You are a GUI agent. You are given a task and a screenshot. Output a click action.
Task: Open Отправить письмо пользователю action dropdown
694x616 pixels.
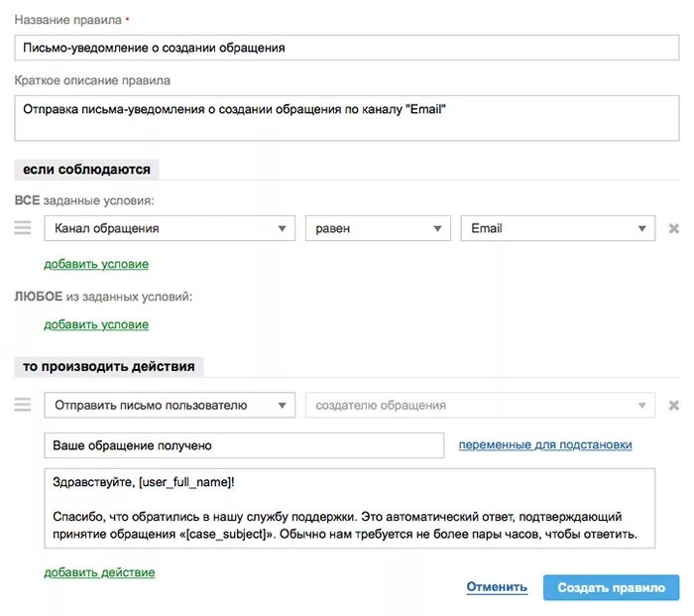170,405
